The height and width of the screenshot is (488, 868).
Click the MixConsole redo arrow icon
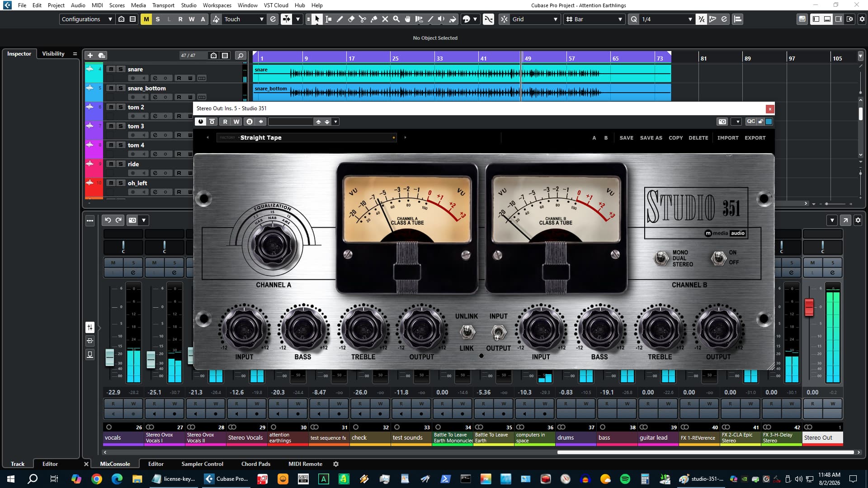[x=118, y=220]
